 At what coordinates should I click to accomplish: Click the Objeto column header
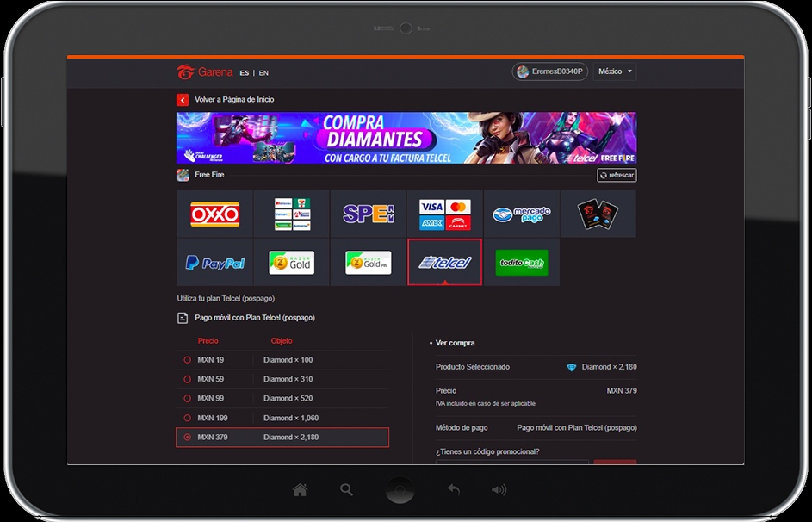point(282,341)
